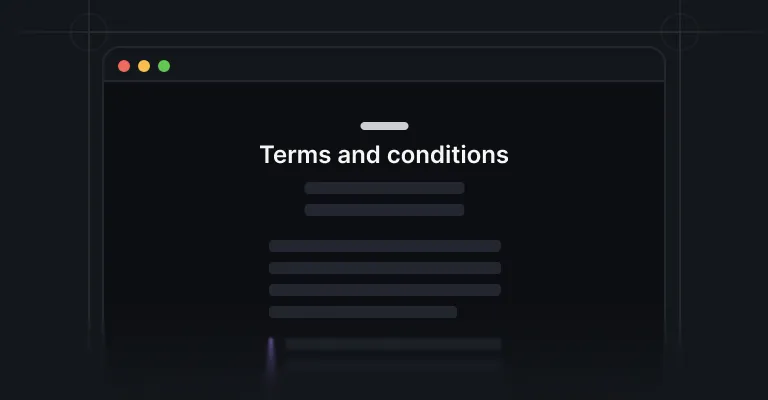Click the blurred line beside the purple bar
The height and width of the screenshot is (400, 768).
[394, 344]
